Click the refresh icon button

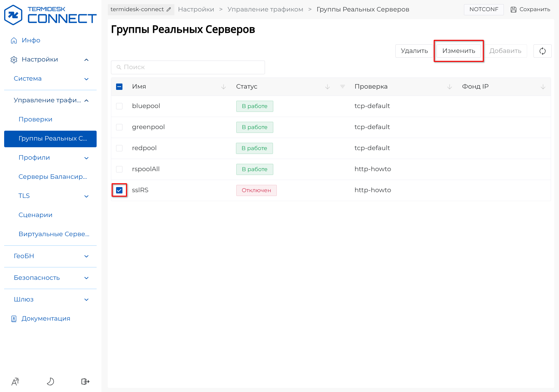click(542, 51)
